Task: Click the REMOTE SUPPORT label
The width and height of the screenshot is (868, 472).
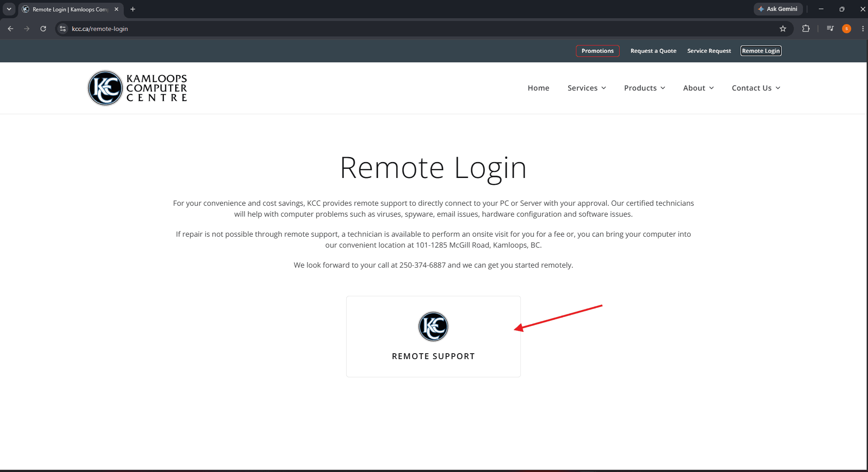Action: (x=433, y=356)
